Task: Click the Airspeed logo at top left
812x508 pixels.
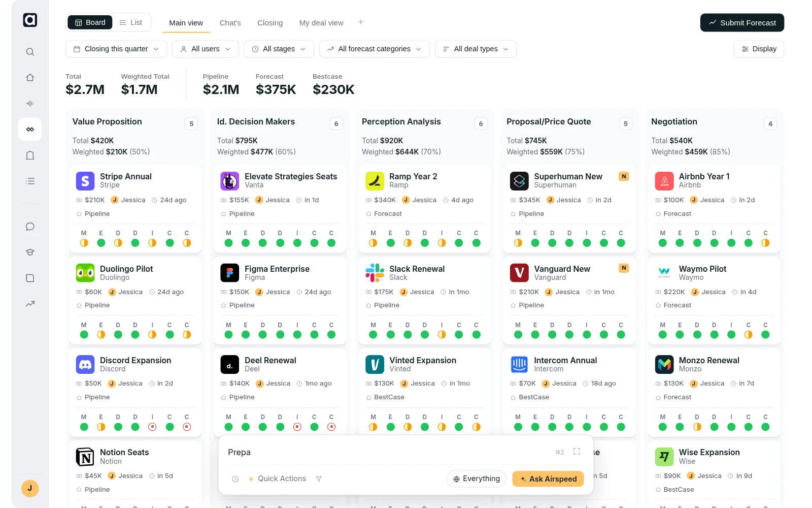Action: click(x=30, y=20)
